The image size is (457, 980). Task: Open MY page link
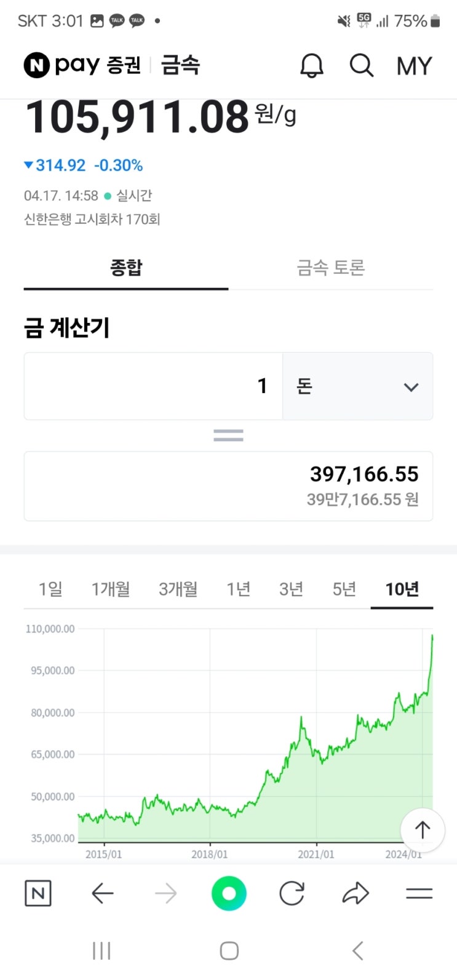point(414,66)
